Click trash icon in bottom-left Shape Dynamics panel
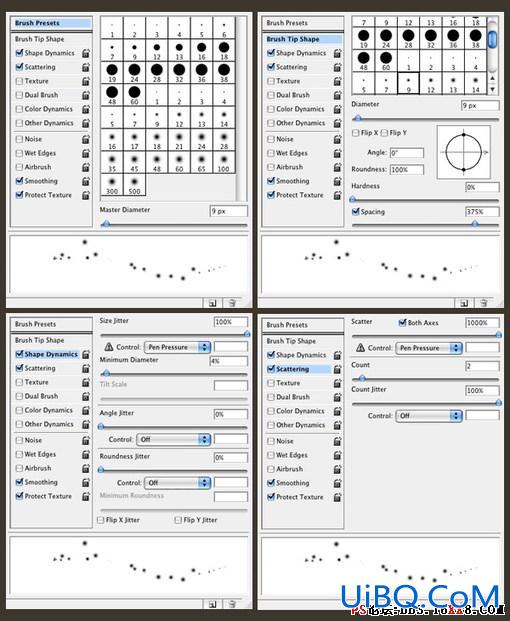The height and width of the screenshot is (621, 510). (x=232, y=604)
